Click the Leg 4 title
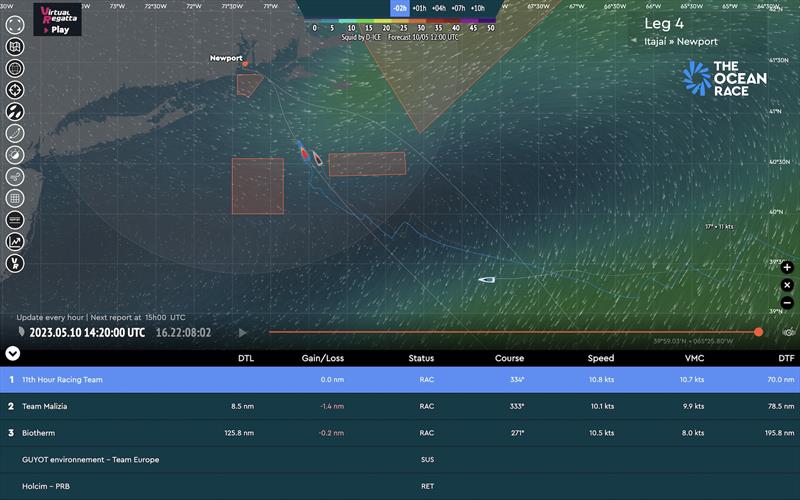This screenshot has height=500, width=800. 664,23
